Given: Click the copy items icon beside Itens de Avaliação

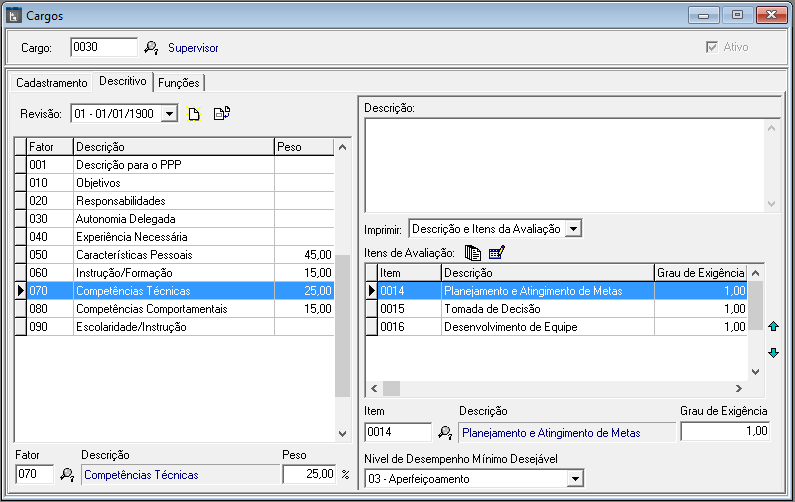Looking at the screenshot, I should pos(473,253).
